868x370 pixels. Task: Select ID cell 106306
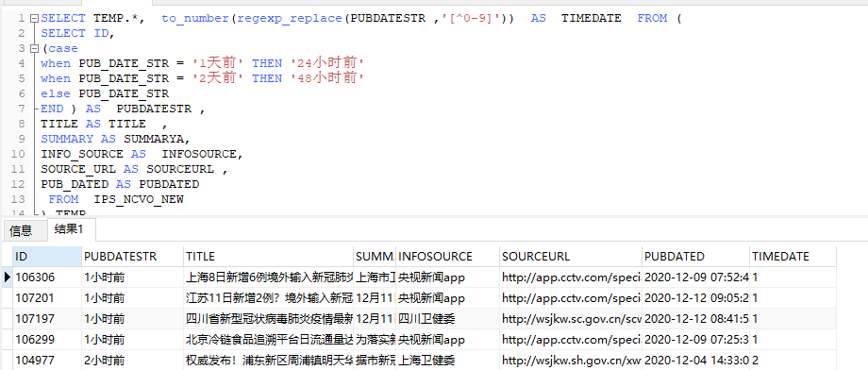pos(47,277)
